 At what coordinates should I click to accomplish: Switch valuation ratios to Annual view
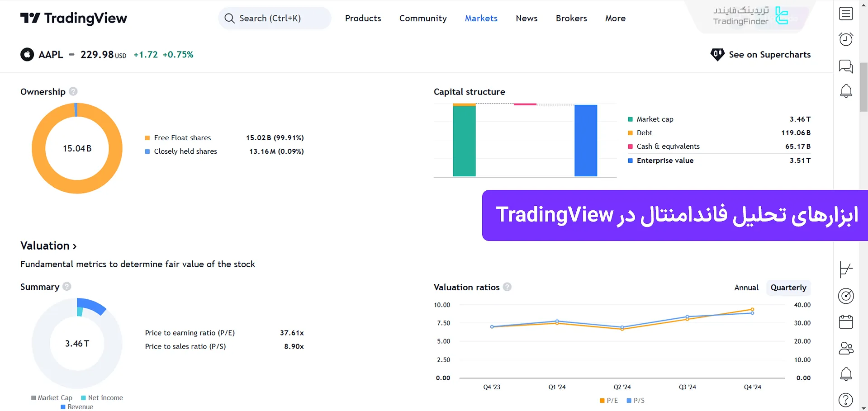[x=746, y=288]
